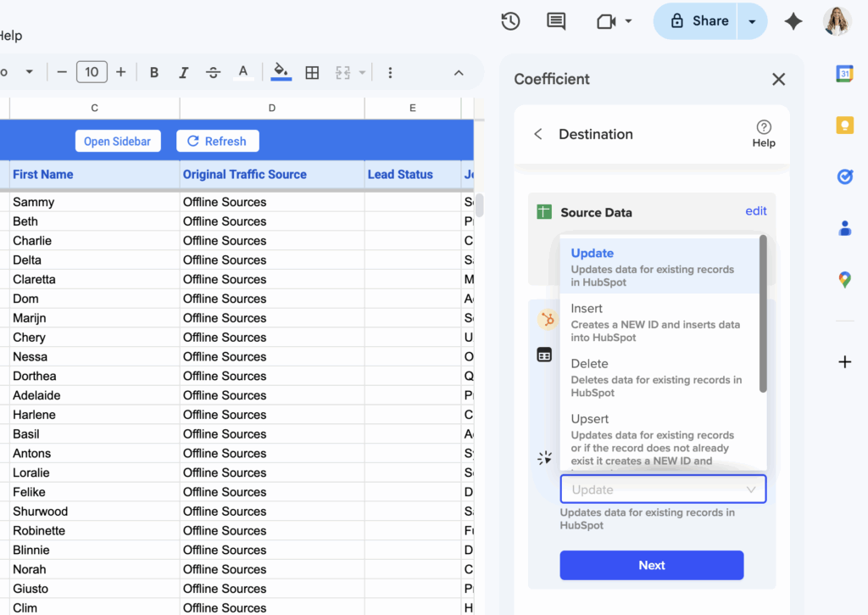This screenshot has height=615, width=868.
Task: Open version history
Action: [509, 21]
